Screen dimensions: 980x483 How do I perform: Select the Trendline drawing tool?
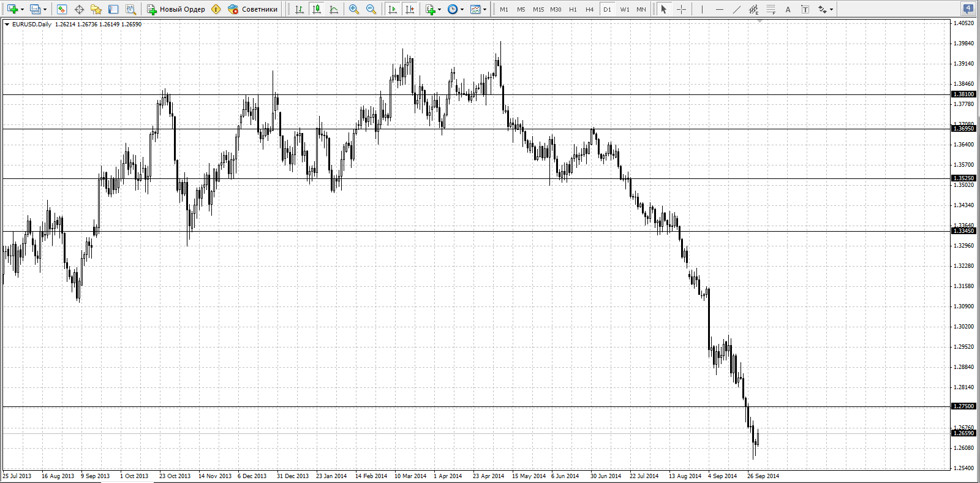736,9
